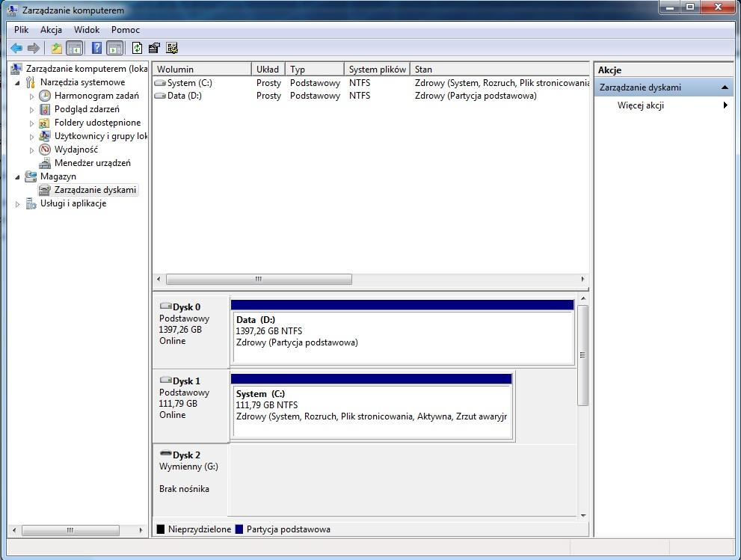Screen dimensions: 741x560
Task: Select Menedżer urządzeń icon
Action: point(45,163)
